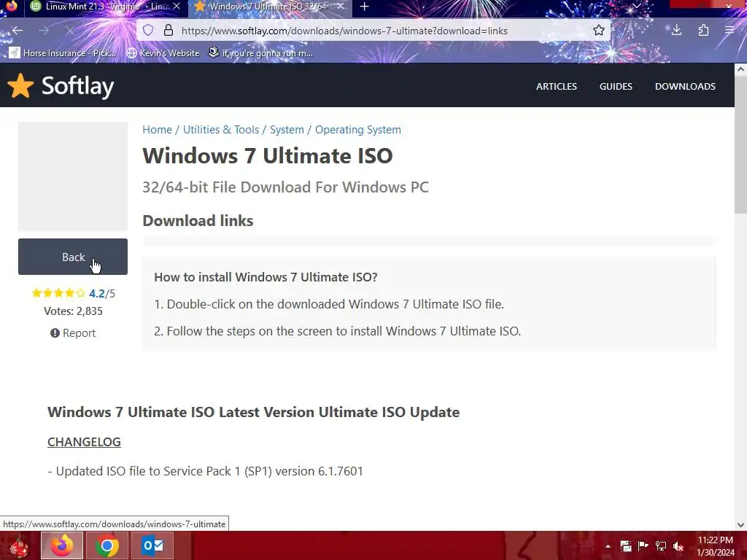Screen dimensions: 747x560
Task: Launch Google Chrome from the taskbar
Action: coord(107,545)
